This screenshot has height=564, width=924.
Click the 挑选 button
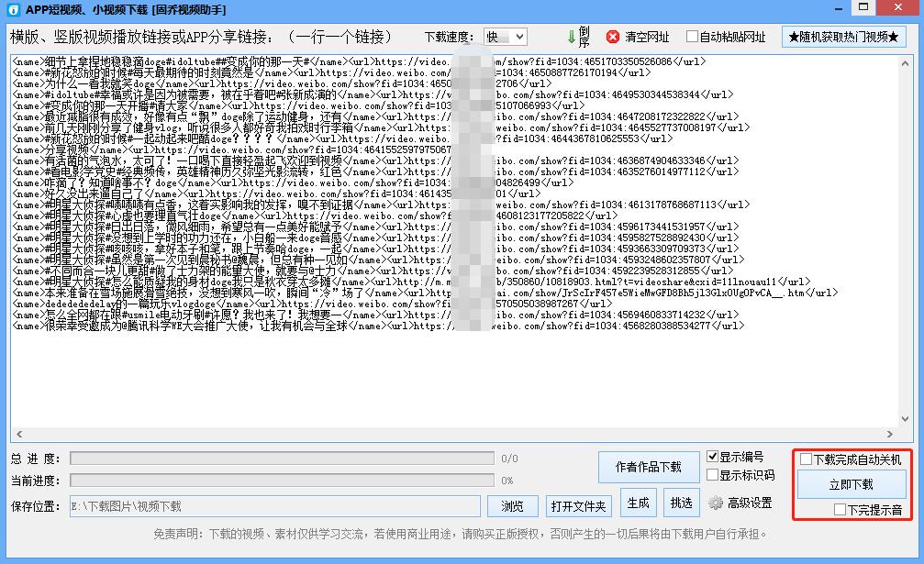[681, 503]
